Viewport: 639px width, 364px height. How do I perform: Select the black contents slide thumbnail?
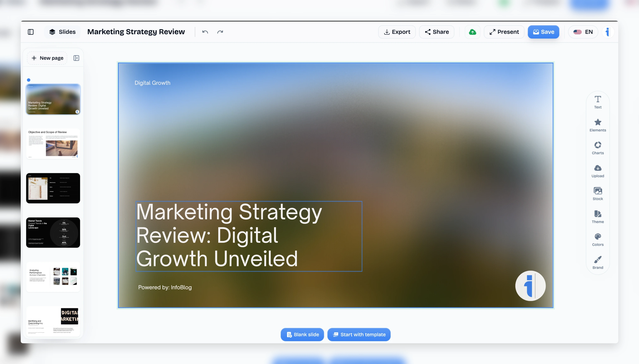coord(53,188)
